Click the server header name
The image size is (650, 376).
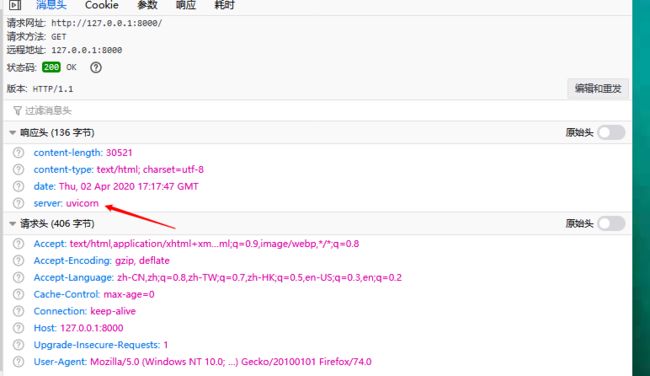click(48, 203)
